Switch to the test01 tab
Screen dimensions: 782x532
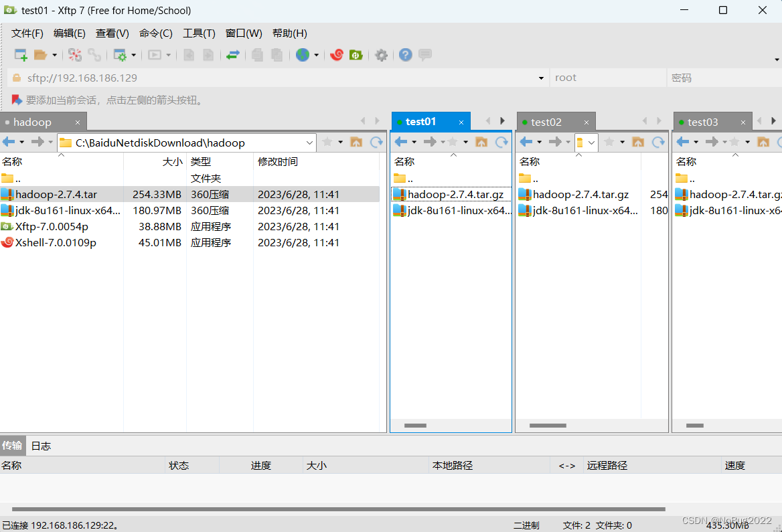(420, 122)
